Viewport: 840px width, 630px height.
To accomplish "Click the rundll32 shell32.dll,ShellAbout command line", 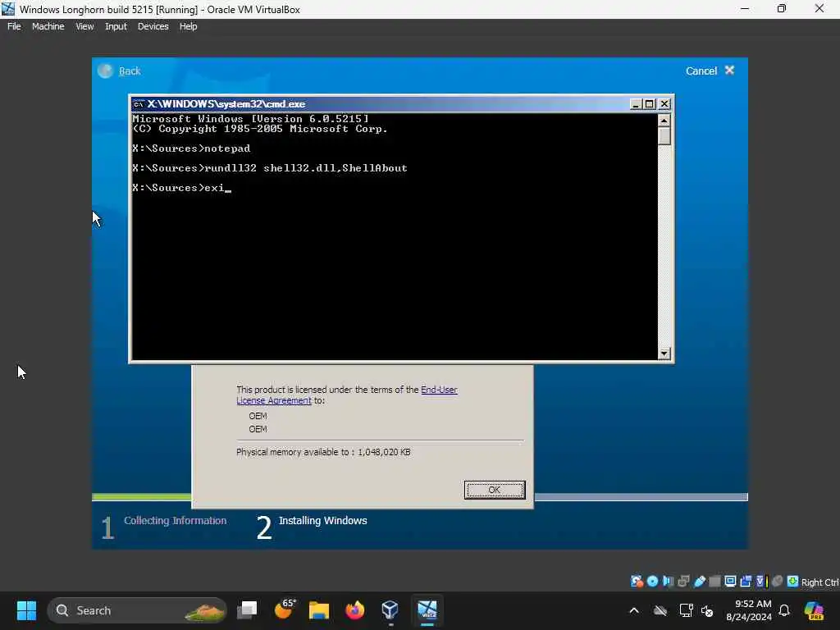I will pos(269,168).
